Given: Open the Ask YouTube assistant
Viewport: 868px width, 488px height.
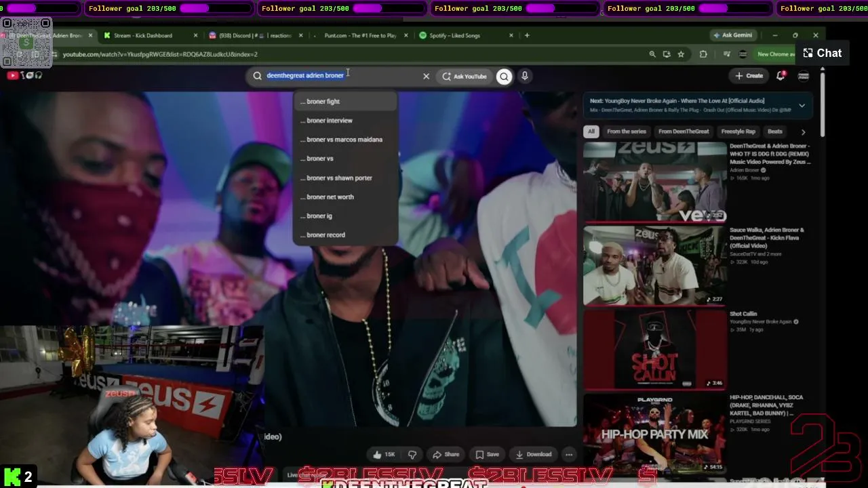Looking at the screenshot, I should tap(465, 76).
